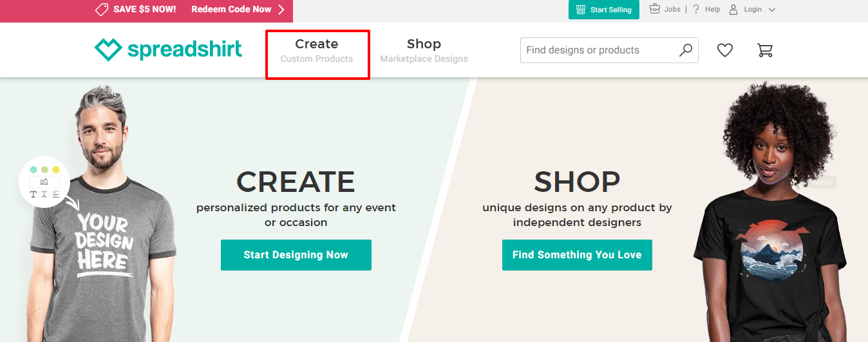Click the Jobs briefcase icon

[x=655, y=9]
